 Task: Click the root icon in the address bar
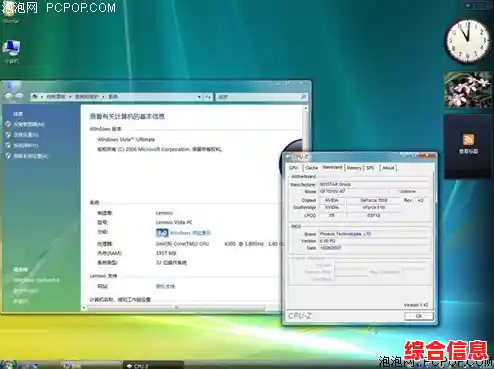(35, 97)
